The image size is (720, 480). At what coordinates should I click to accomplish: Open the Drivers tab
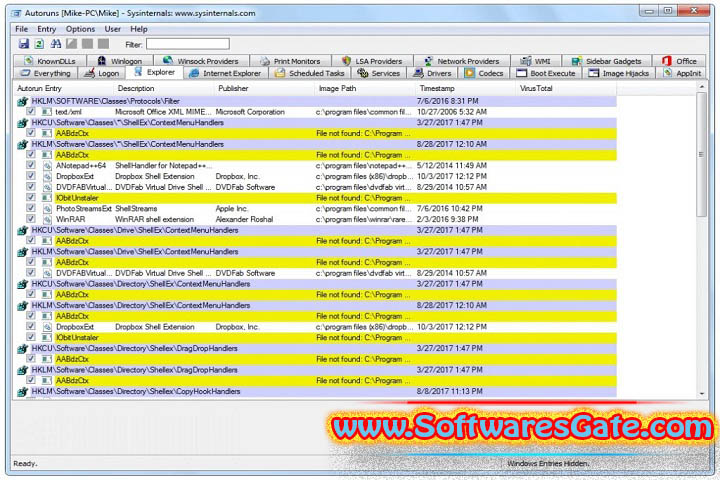tap(433, 73)
